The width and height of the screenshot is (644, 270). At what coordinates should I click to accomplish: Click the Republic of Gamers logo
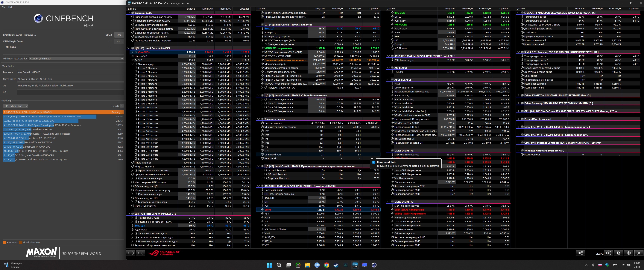click(164, 253)
